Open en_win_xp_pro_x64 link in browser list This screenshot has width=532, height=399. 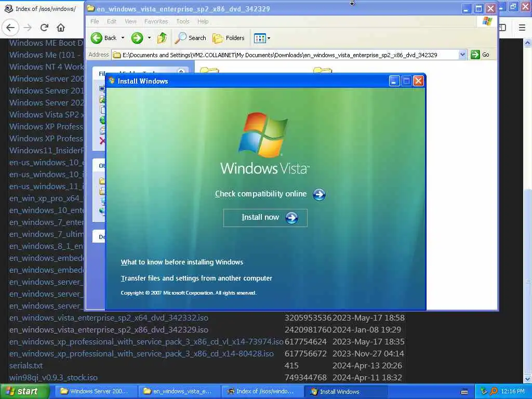(46, 198)
